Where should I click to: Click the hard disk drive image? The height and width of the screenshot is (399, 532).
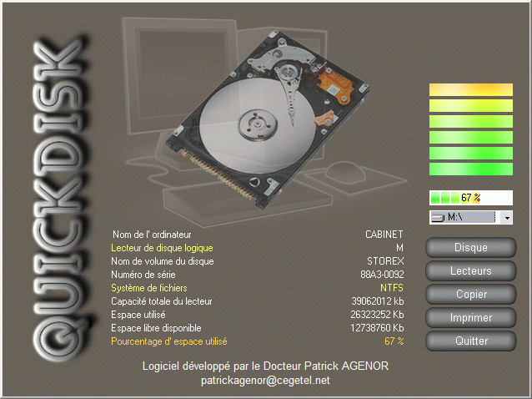pyautogui.click(x=268, y=119)
